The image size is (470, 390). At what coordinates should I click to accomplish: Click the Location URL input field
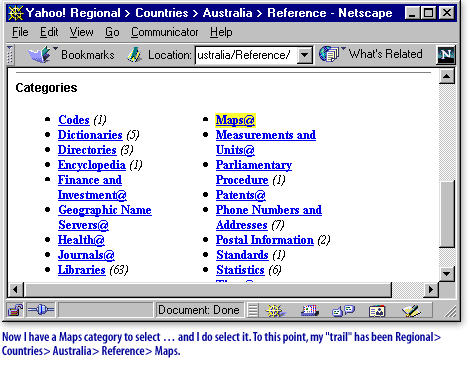246,55
